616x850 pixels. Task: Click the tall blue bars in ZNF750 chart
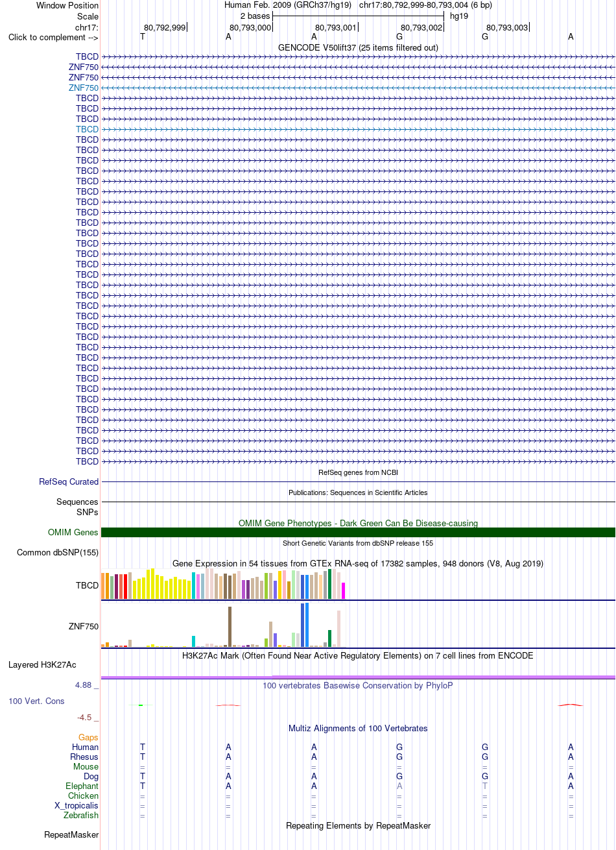tap(305, 625)
